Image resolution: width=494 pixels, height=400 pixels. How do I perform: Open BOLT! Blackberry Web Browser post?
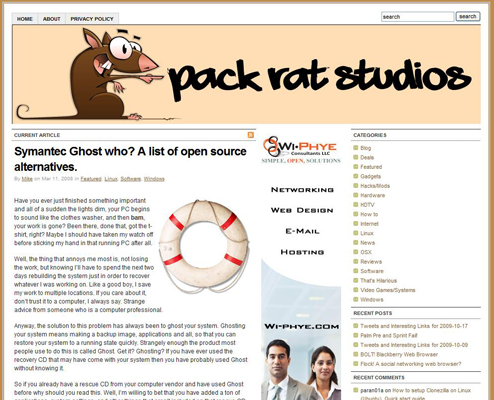pyautogui.click(x=399, y=354)
